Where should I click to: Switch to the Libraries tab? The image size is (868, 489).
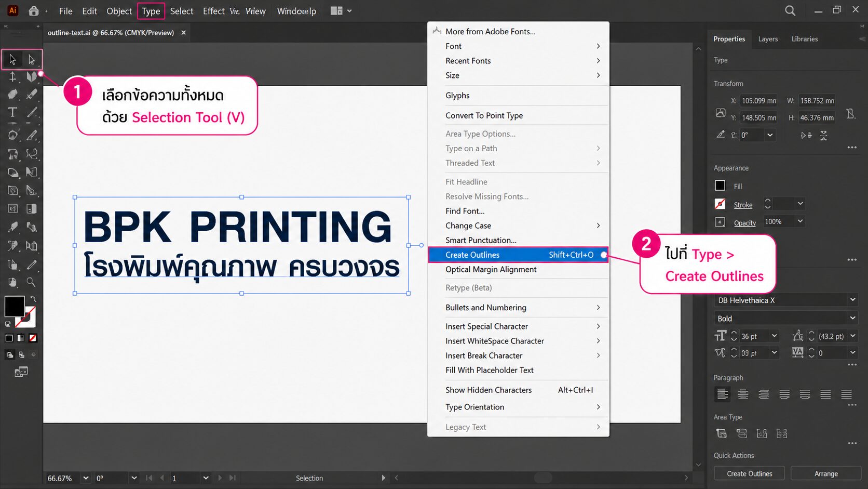805,39
